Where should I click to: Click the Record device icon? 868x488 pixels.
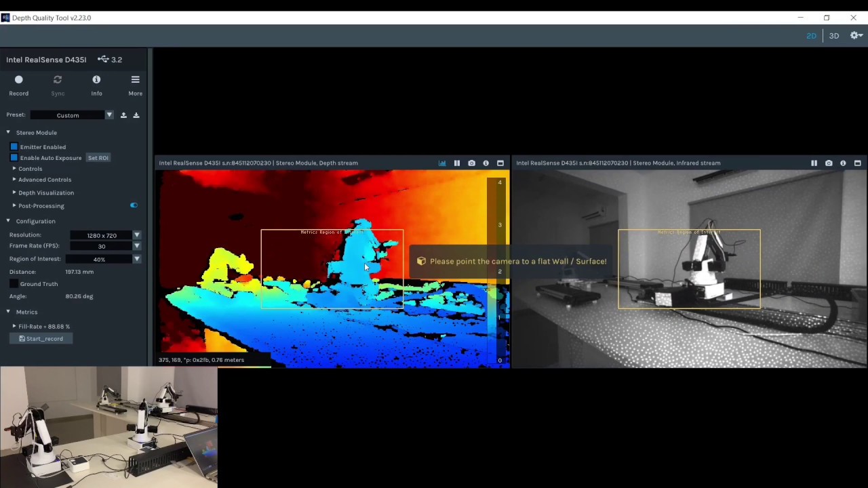[19, 80]
